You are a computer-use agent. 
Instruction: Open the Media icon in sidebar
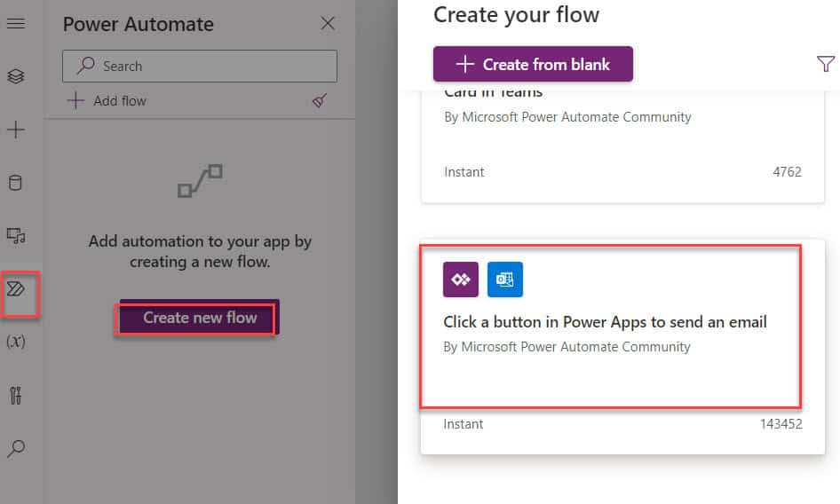coord(15,235)
